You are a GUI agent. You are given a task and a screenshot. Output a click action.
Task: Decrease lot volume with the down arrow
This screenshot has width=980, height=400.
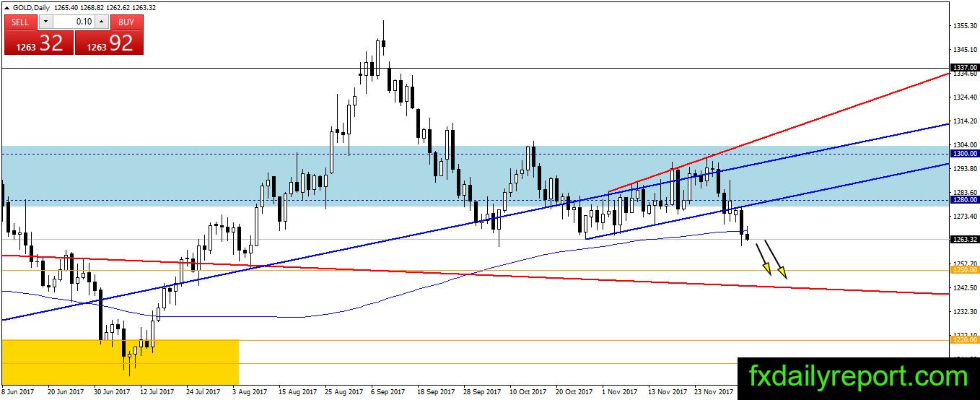44,22
